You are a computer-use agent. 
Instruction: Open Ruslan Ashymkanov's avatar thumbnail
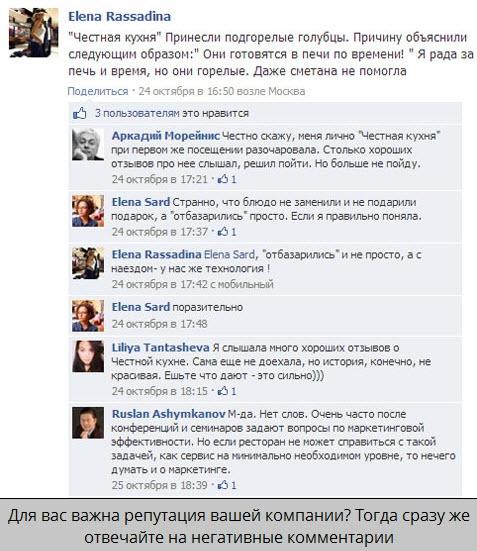click(88, 423)
